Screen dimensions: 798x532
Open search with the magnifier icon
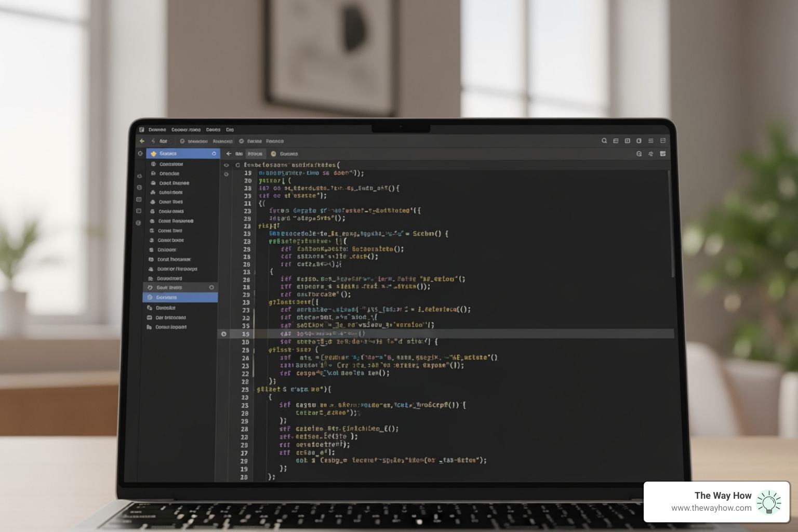604,141
